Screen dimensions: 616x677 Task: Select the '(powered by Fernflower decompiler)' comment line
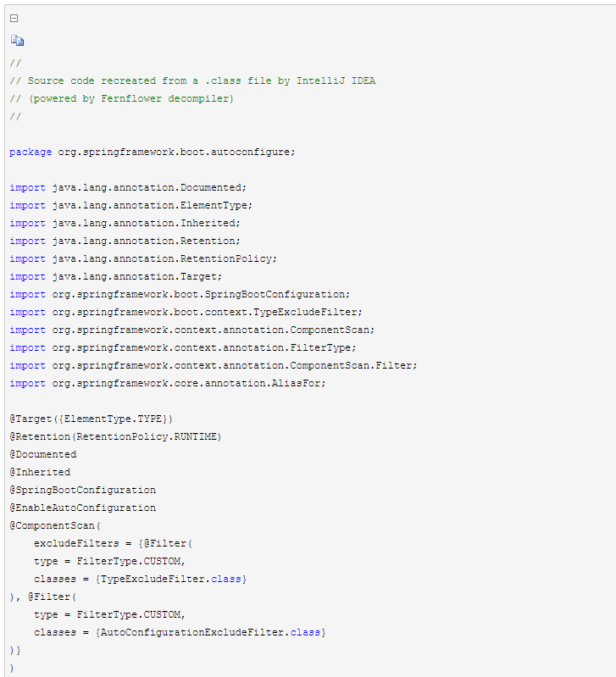click(x=122, y=99)
